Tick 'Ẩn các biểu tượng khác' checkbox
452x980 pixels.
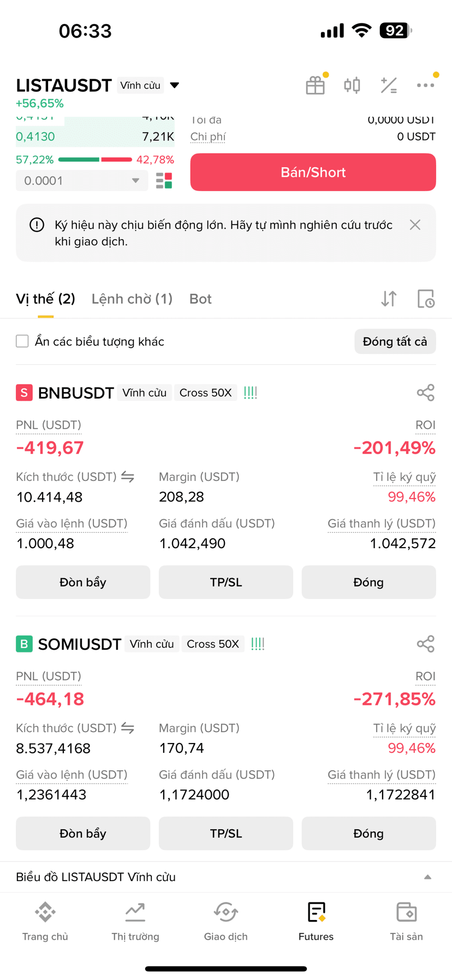click(x=22, y=341)
